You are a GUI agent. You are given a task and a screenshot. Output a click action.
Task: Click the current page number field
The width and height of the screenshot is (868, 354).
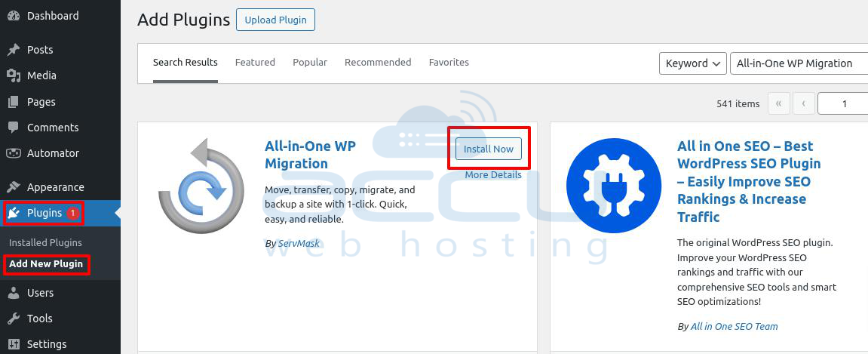point(842,103)
